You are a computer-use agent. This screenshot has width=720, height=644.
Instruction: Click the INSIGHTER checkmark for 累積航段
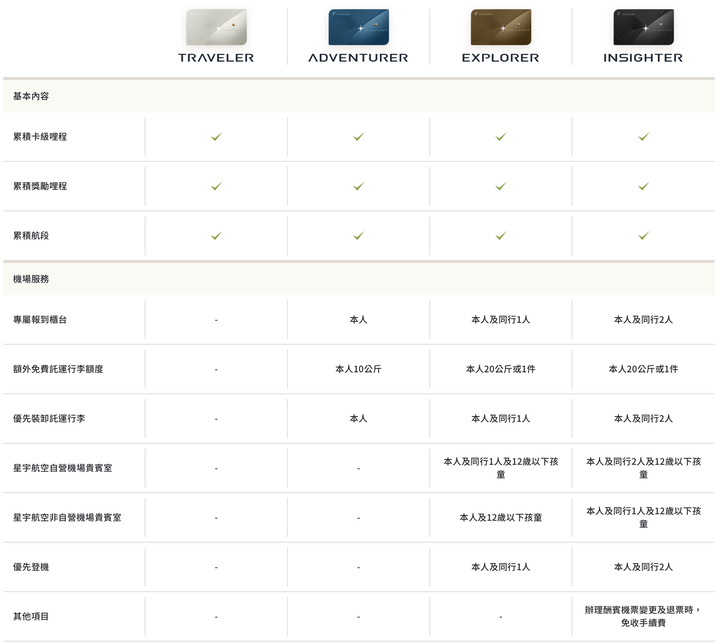644,236
